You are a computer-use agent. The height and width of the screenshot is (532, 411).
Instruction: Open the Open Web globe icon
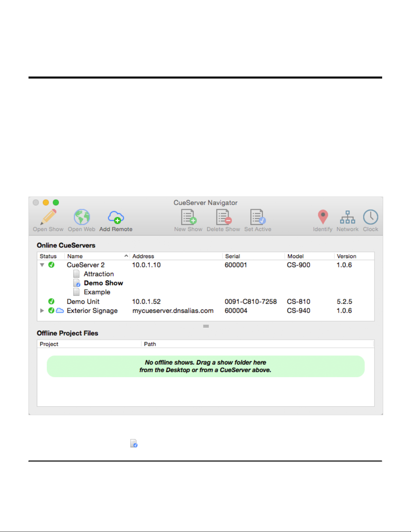[x=82, y=217]
